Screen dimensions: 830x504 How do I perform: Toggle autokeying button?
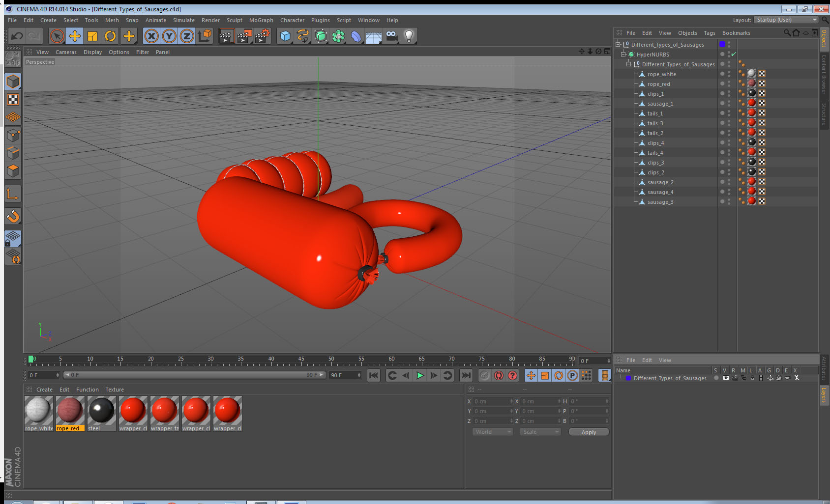[499, 375]
